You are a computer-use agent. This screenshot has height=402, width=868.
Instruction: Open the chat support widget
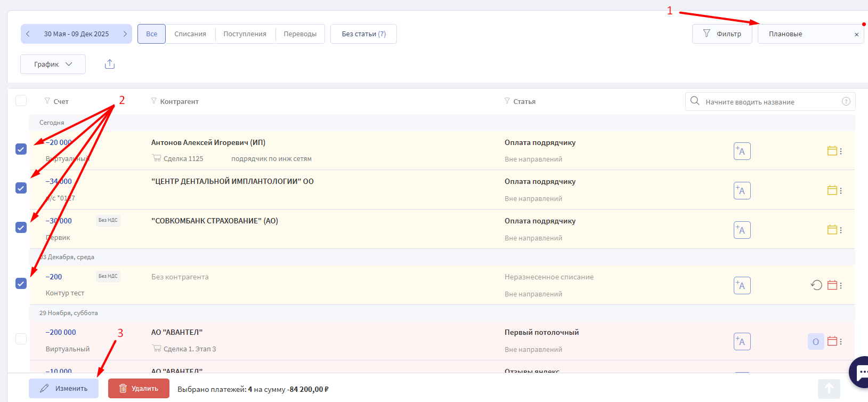pyautogui.click(x=860, y=372)
